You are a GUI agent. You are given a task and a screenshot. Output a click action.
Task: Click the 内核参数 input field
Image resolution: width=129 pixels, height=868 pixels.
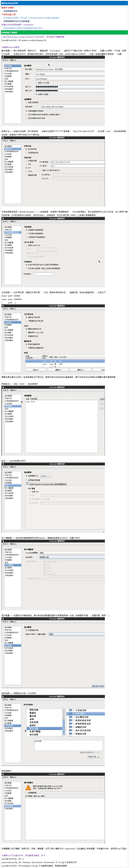(x=44, y=274)
